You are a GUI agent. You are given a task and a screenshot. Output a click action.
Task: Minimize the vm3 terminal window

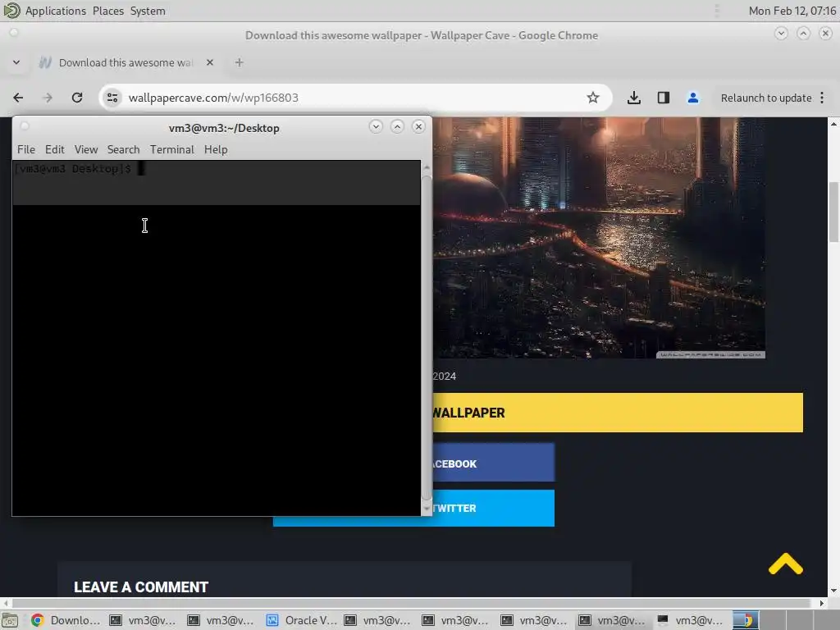[376, 126]
